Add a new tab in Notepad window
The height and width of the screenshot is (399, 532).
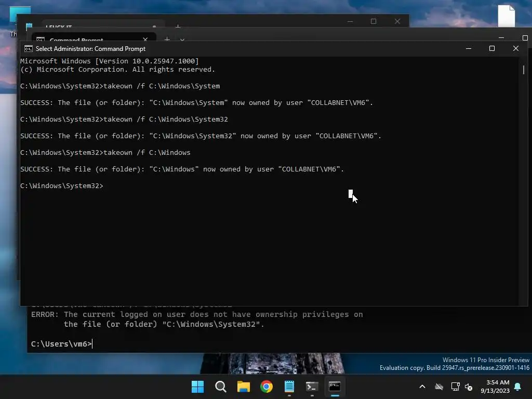pyautogui.click(x=178, y=26)
